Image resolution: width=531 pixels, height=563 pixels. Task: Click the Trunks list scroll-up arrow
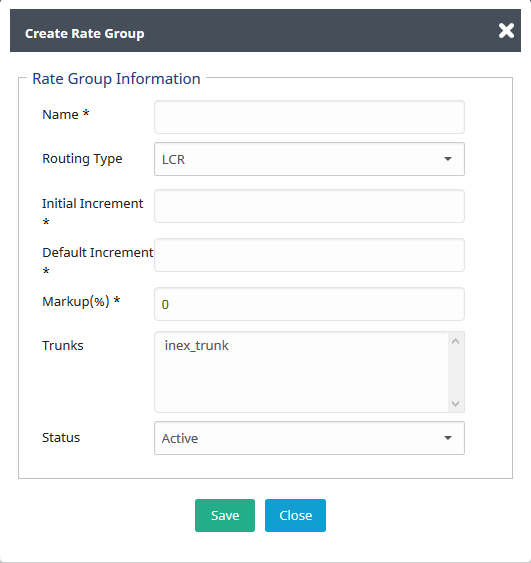coord(456,341)
